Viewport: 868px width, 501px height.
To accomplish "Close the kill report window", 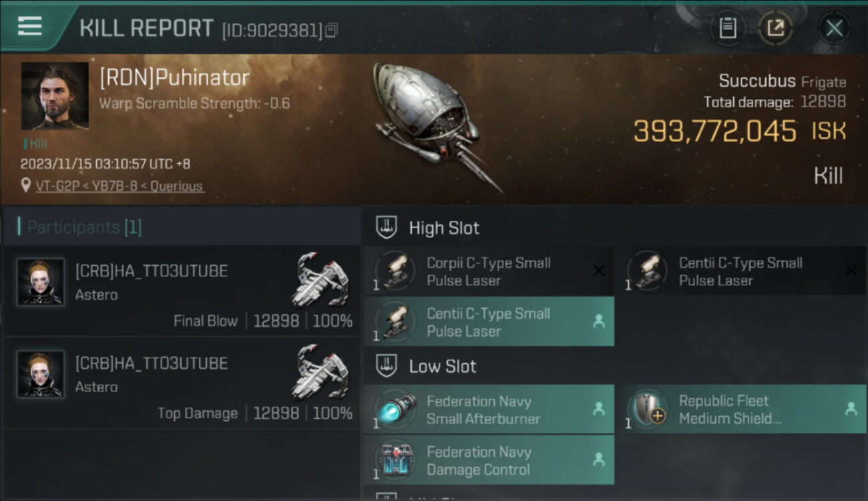I will click(834, 28).
